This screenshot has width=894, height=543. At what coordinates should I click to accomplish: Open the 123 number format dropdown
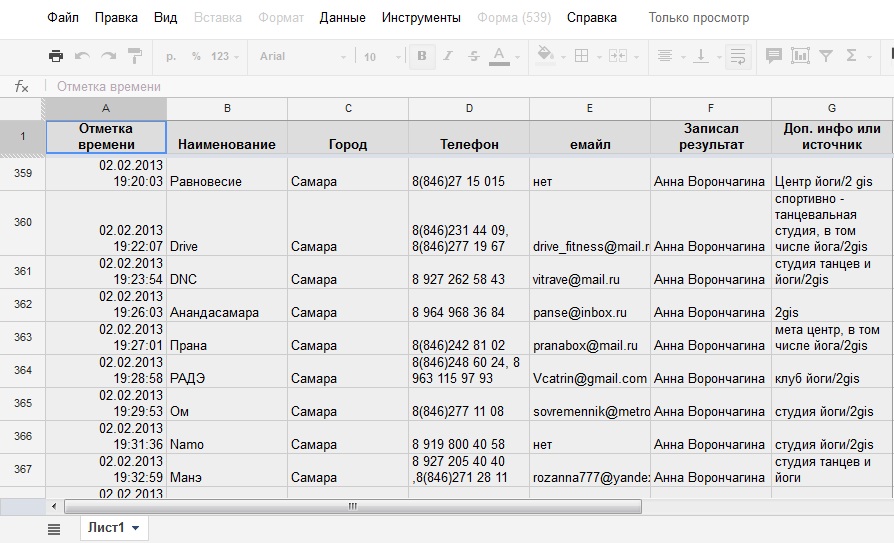[225, 56]
